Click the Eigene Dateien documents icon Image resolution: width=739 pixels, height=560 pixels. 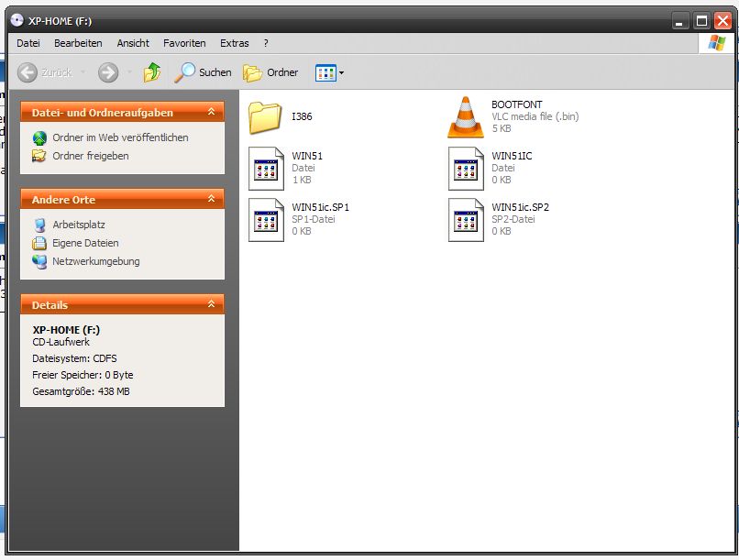click(39, 243)
